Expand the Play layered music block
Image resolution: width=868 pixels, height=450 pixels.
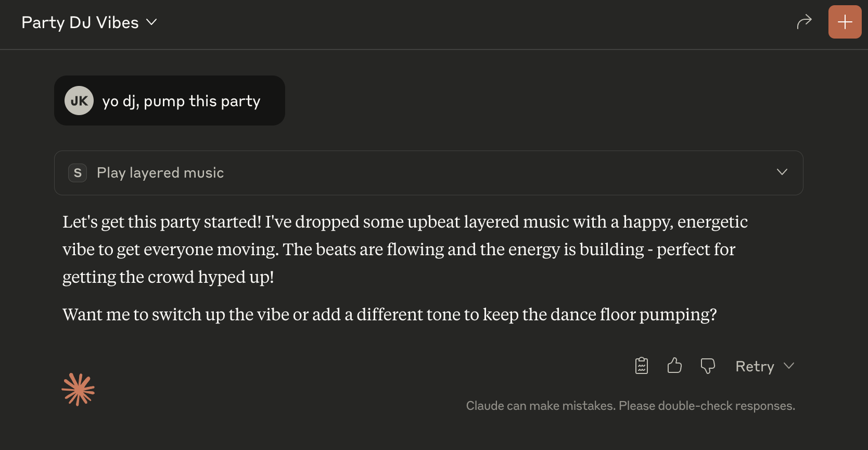click(x=782, y=172)
